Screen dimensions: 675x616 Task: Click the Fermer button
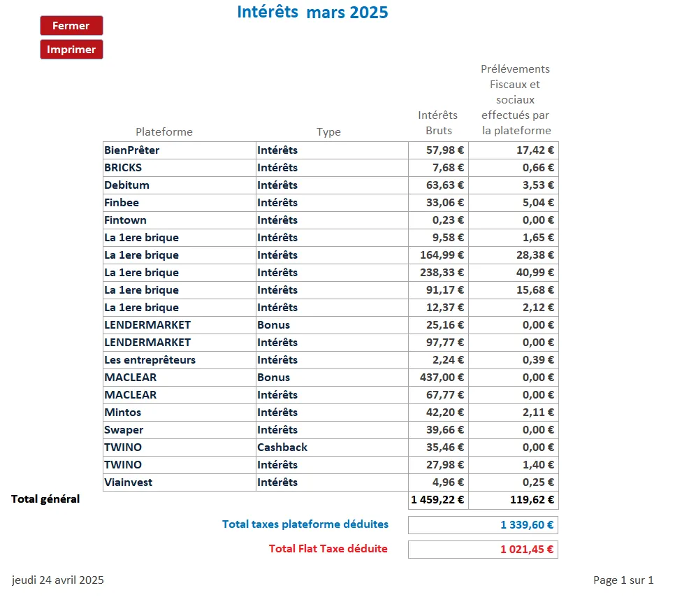[71, 26]
